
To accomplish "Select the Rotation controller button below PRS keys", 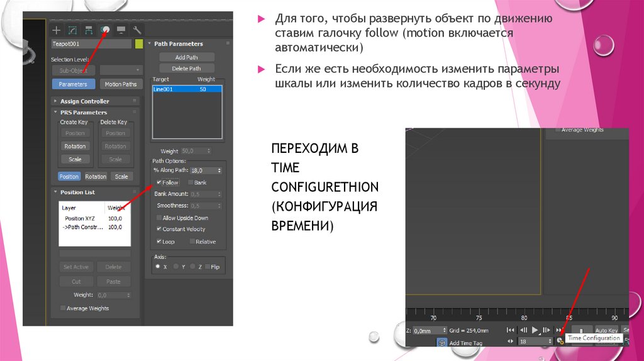I will coord(96,176).
